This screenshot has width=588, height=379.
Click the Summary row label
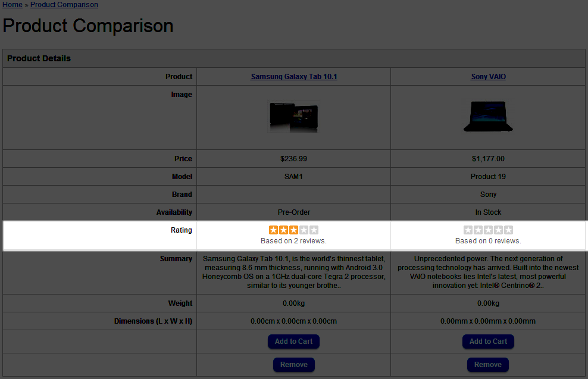176,259
